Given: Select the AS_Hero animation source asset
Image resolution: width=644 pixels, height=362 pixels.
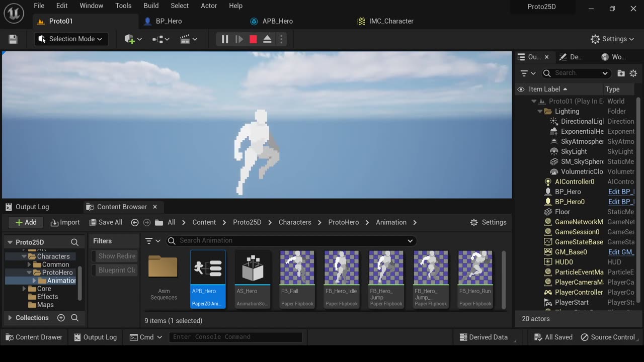Looking at the screenshot, I should 253,279.
